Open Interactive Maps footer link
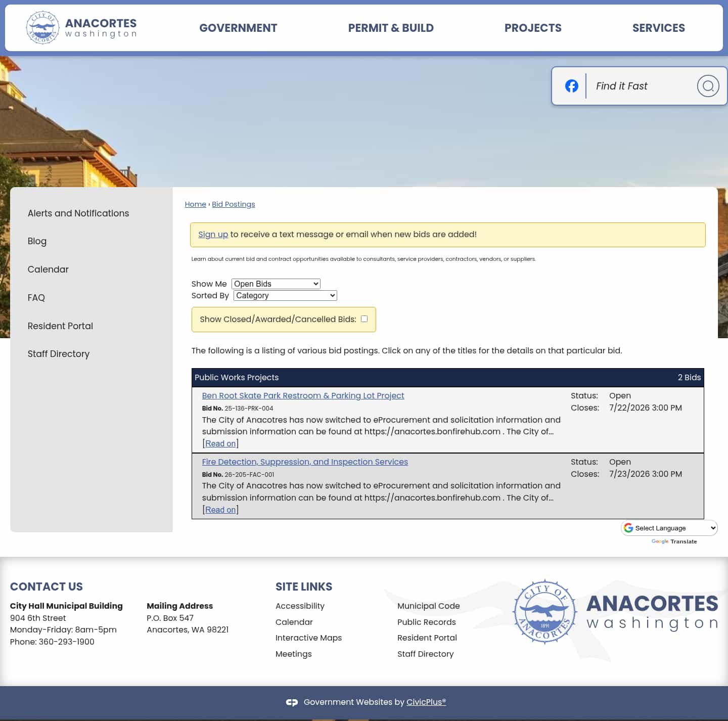The height and width of the screenshot is (721, 728). pyautogui.click(x=308, y=638)
